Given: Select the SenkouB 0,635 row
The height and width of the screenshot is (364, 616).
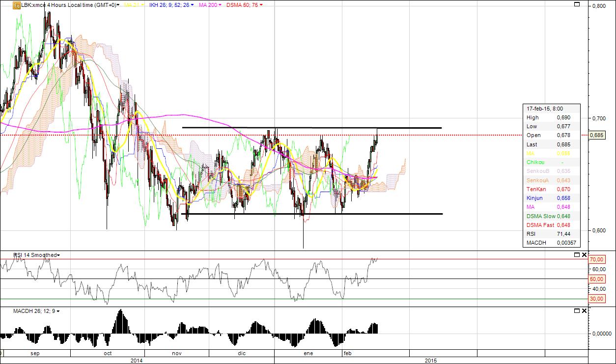Looking at the screenshot, I should pos(552,171).
